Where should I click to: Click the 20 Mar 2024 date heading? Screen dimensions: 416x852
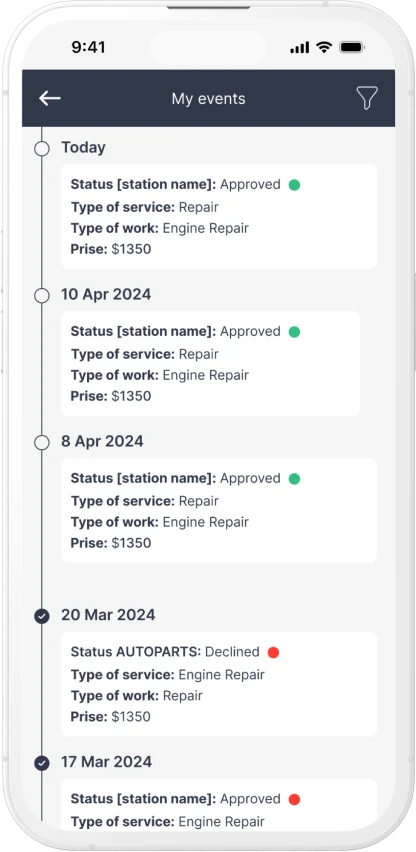tap(108, 615)
